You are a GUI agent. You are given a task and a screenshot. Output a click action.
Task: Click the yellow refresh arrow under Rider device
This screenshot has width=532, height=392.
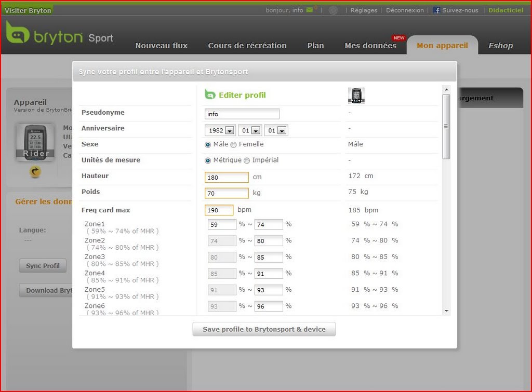tap(35, 171)
